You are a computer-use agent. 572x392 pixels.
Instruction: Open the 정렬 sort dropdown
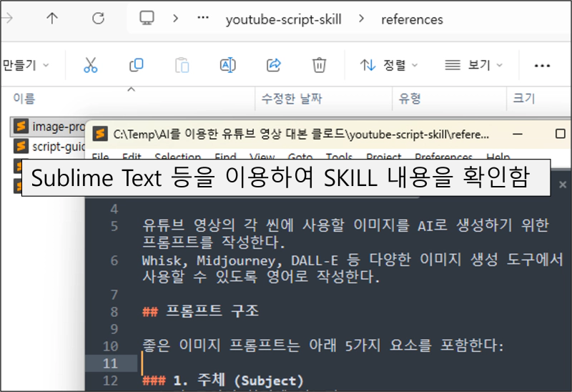388,65
